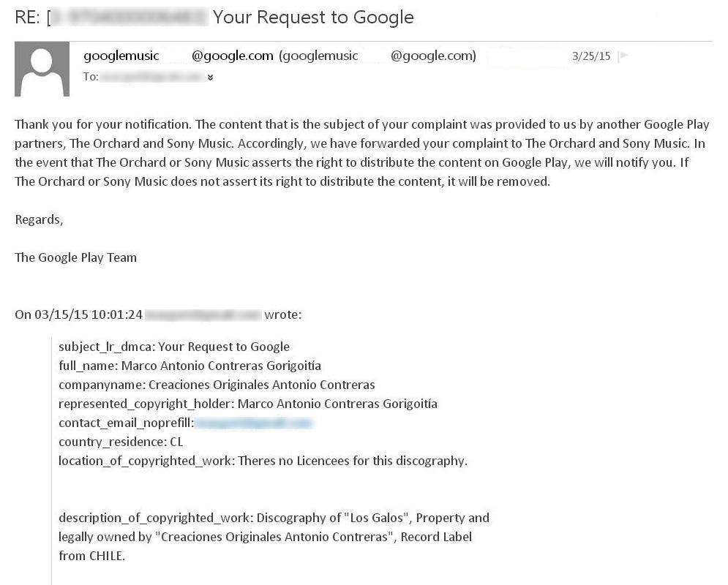Click the 3/25/15 received date
Screen dimensions: 728x585
[591, 56]
